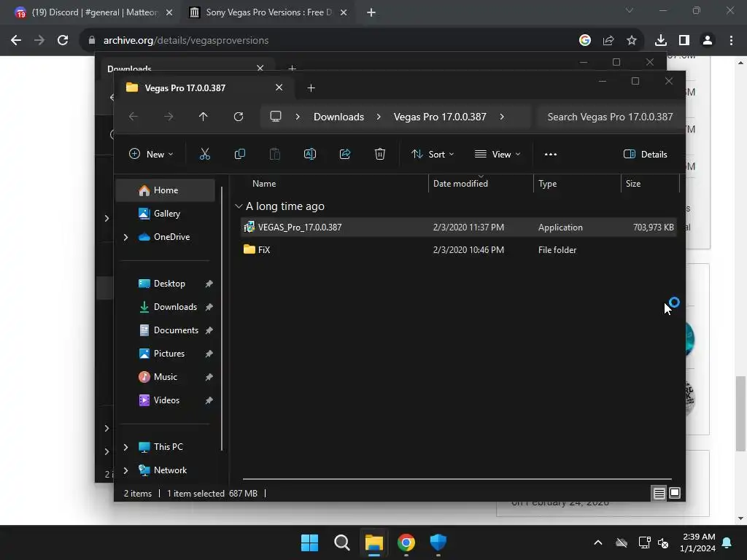747x560 pixels.
Task: Copy the selected file in Explorer toolbar
Action: tap(239, 154)
